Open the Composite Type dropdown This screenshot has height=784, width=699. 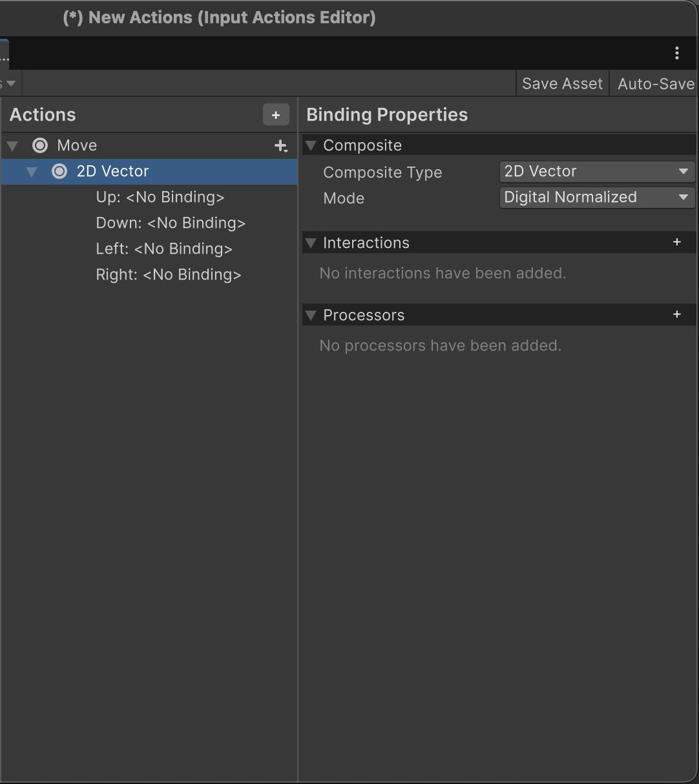pyautogui.click(x=596, y=172)
